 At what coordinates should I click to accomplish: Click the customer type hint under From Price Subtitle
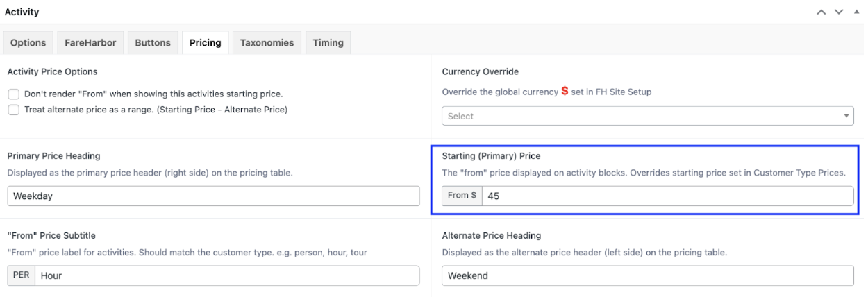coord(187,253)
